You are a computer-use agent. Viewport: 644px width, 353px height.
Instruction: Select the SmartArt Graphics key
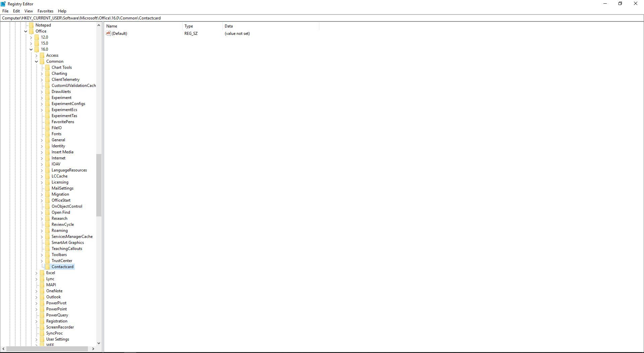[x=68, y=243]
